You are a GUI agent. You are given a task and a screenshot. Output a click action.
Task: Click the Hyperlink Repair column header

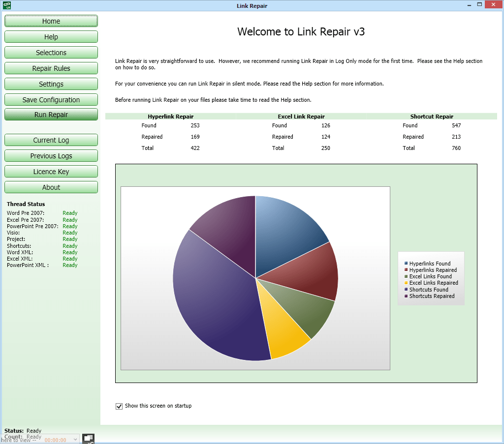click(171, 117)
